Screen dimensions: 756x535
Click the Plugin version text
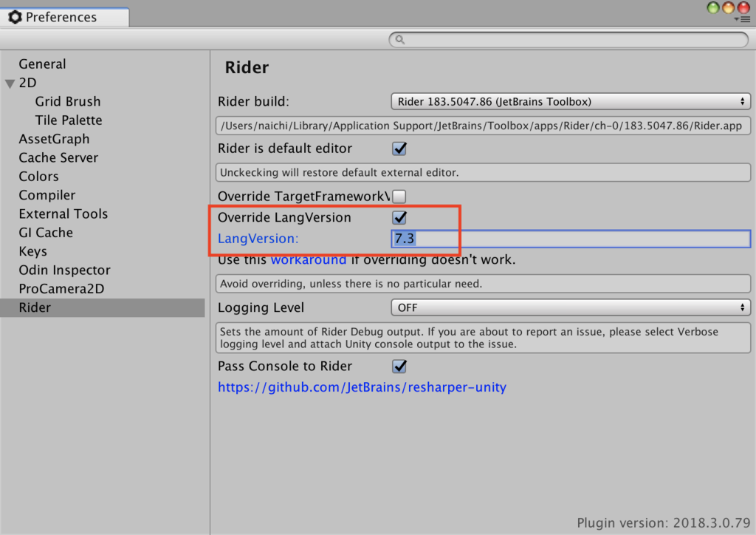point(664,523)
